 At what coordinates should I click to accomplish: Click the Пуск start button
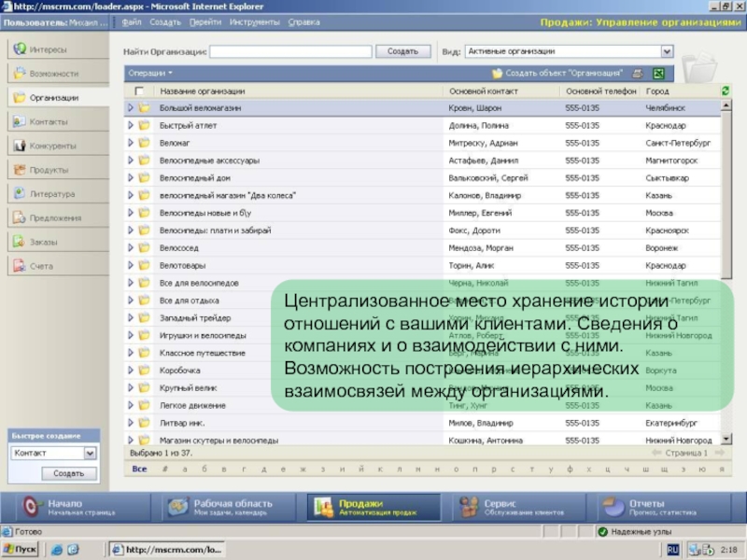[20, 550]
